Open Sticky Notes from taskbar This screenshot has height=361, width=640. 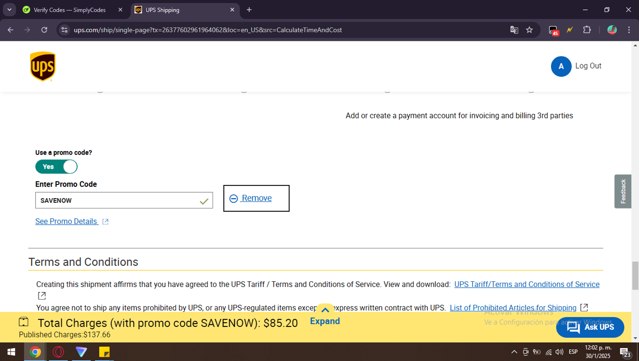104,352
